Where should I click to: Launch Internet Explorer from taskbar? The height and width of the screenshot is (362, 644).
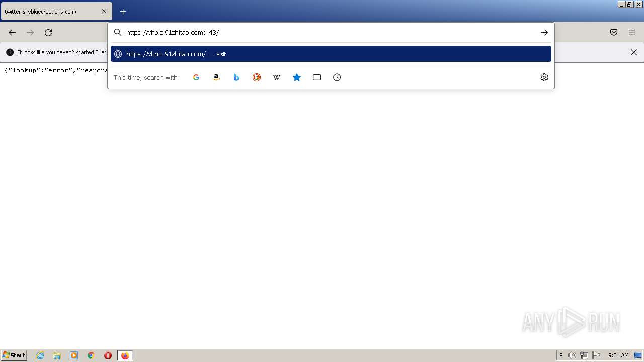(40, 355)
